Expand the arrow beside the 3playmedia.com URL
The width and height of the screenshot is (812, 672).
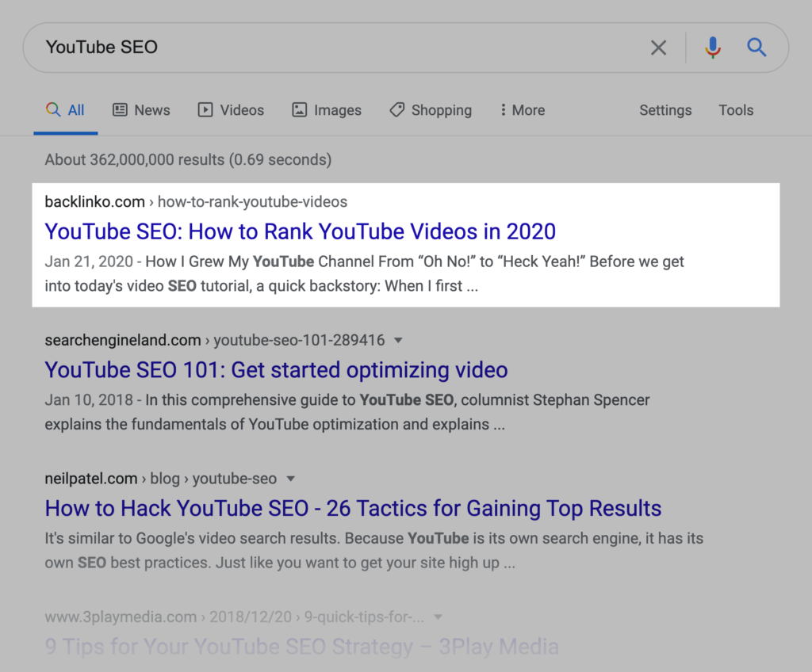pyautogui.click(x=439, y=617)
